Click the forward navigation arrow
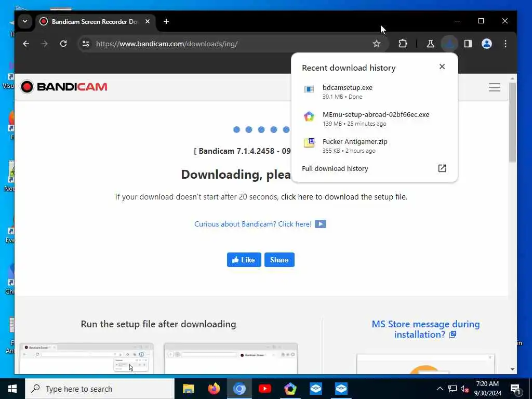Screen dimensions: 532x399 click(45, 44)
